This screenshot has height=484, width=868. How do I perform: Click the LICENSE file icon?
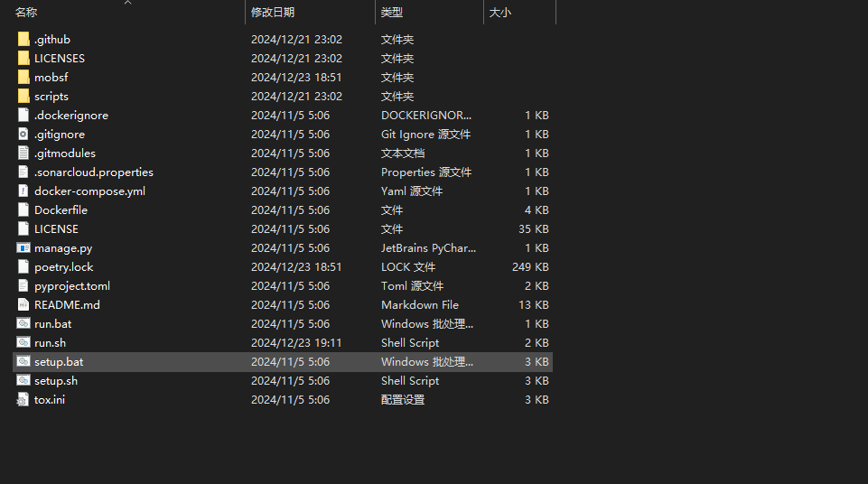coord(23,228)
